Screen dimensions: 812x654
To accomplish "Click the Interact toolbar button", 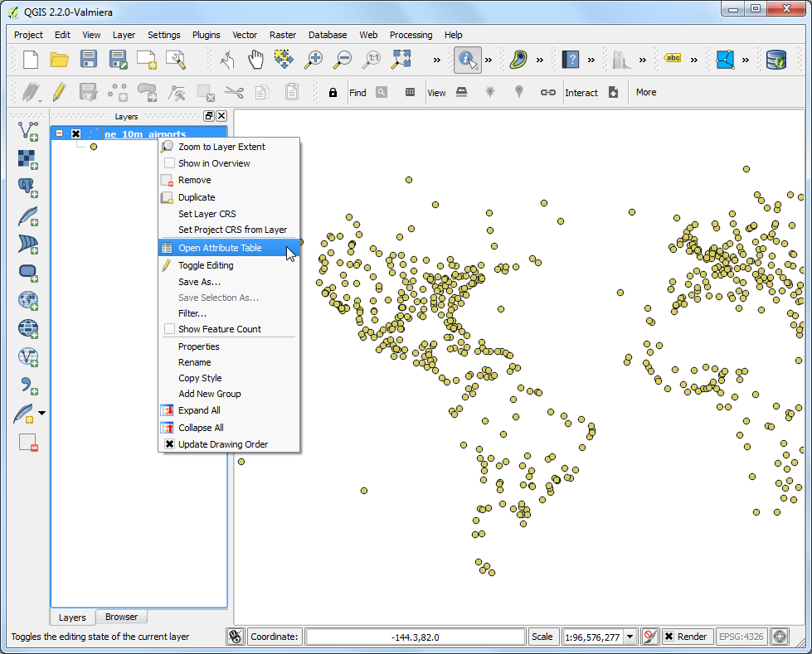I will [581, 93].
